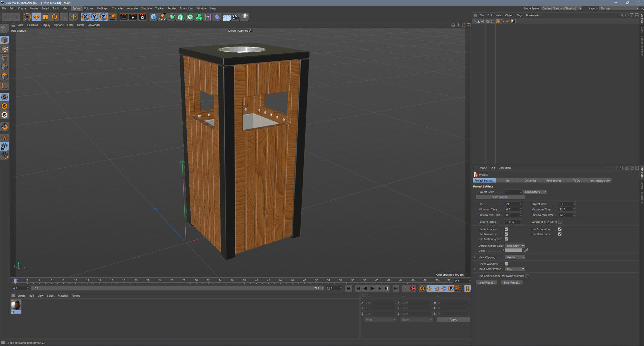
Task: Switch to Dynamics tab
Action: tap(530, 180)
